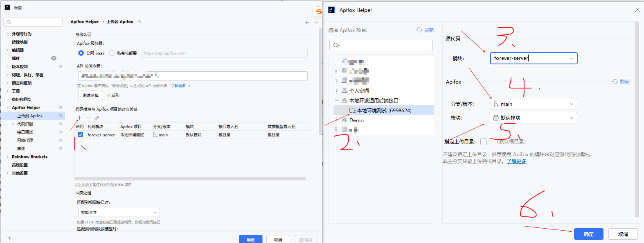644x243 pixels.
Task: Click the project-level icon beside 上传到 Apifox header
Action: (x=139, y=22)
